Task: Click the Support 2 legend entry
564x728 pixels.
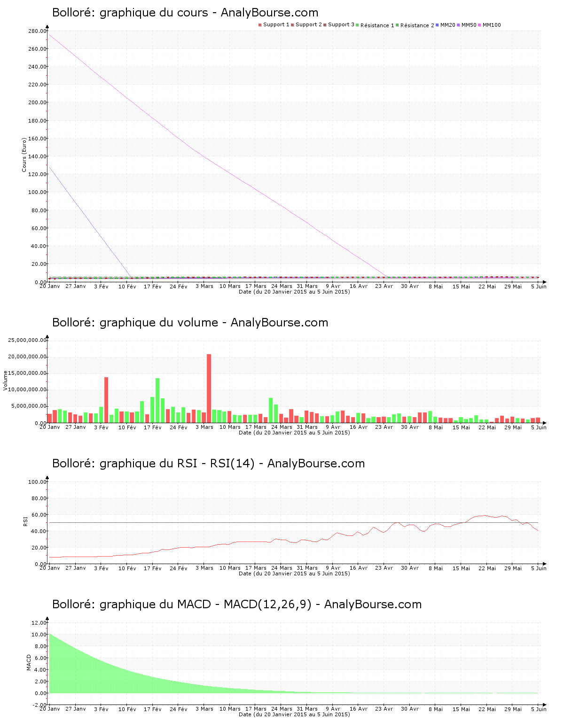Action: (x=306, y=25)
